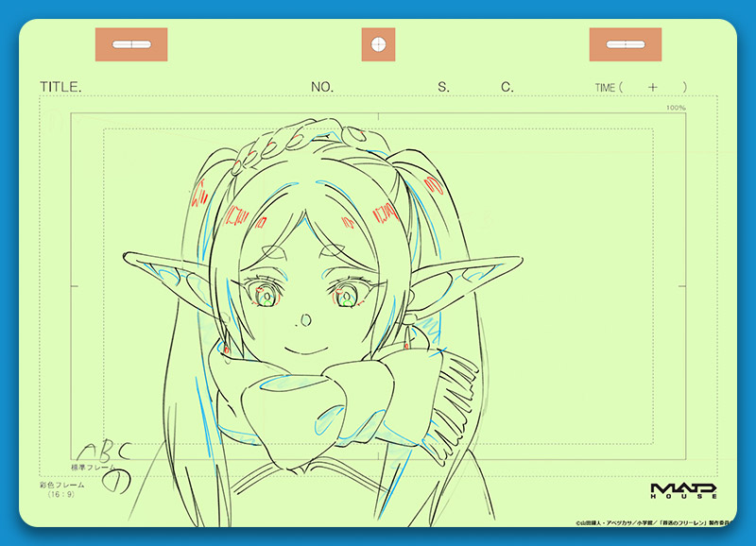The height and width of the screenshot is (546, 756).
Task: Click the S. scene field label
Action: click(x=443, y=87)
